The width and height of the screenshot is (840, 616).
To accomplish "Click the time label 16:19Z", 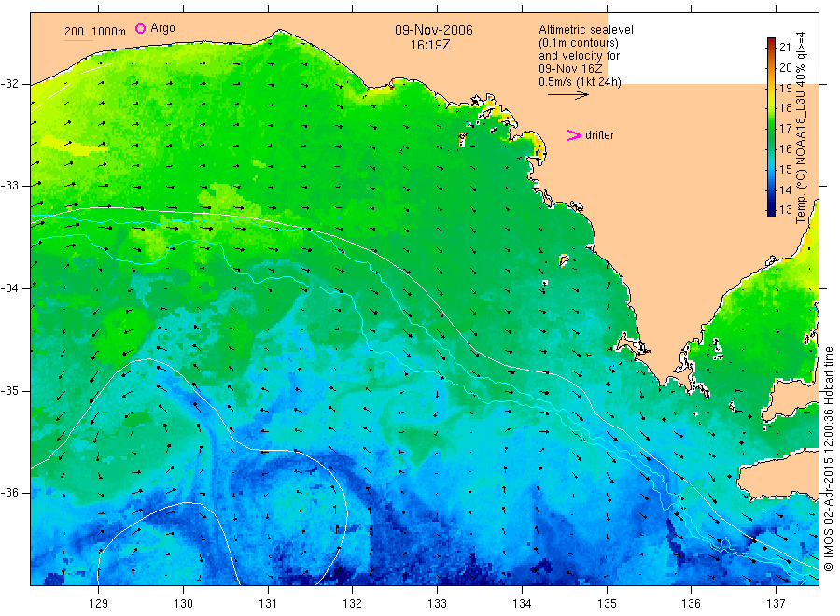I will pos(430,45).
